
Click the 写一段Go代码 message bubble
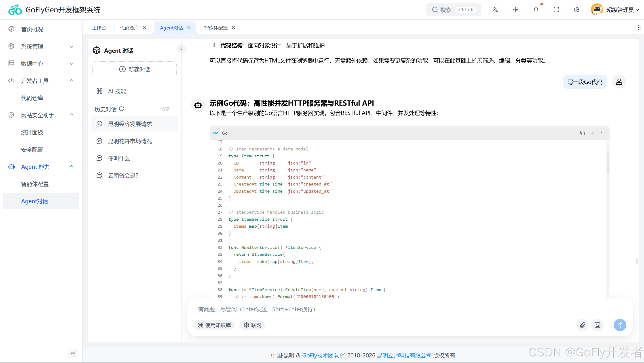point(585,82)
